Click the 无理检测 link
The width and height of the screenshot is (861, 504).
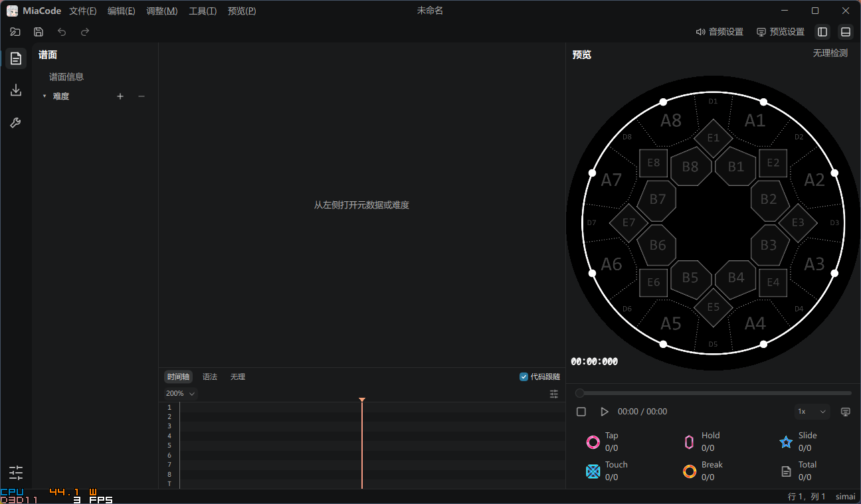coord(830,53)
